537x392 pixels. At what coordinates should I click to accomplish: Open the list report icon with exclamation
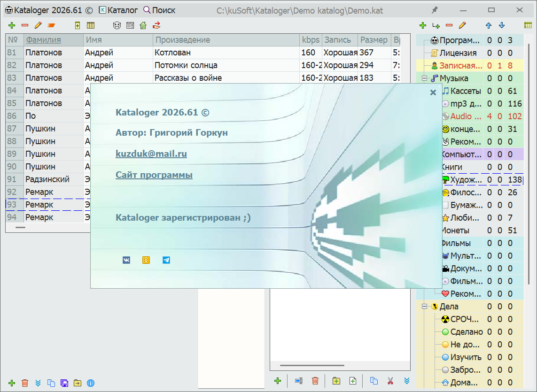[130, 25]
